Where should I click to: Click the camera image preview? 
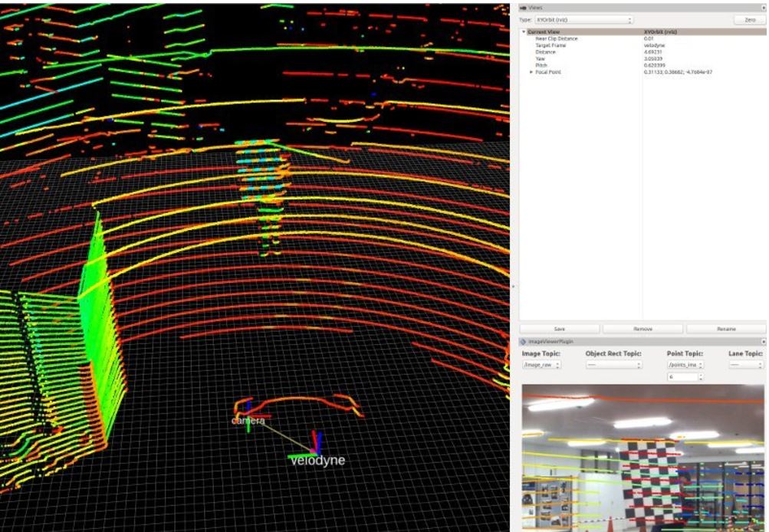click(642, 458)
